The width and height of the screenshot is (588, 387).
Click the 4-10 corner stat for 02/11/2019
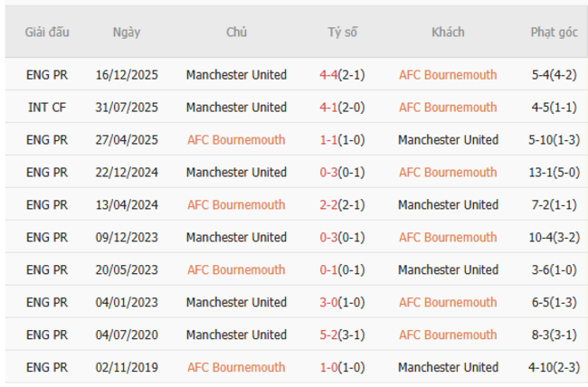(541, 368)
